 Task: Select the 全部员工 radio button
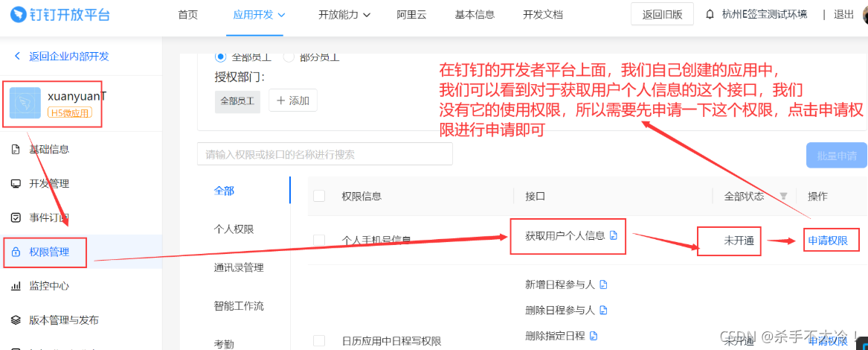coord(221,56)
